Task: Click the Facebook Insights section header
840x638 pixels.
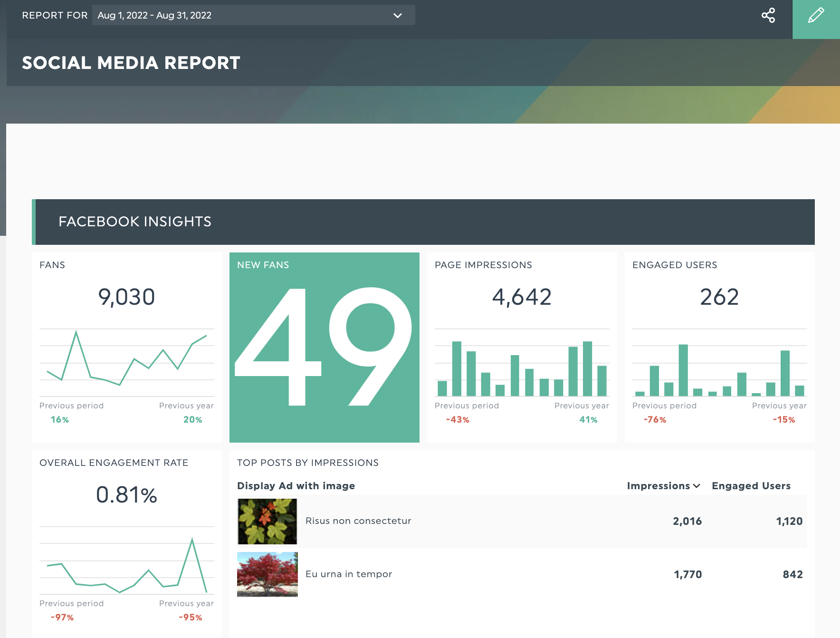Action: (x=135, y=222)
